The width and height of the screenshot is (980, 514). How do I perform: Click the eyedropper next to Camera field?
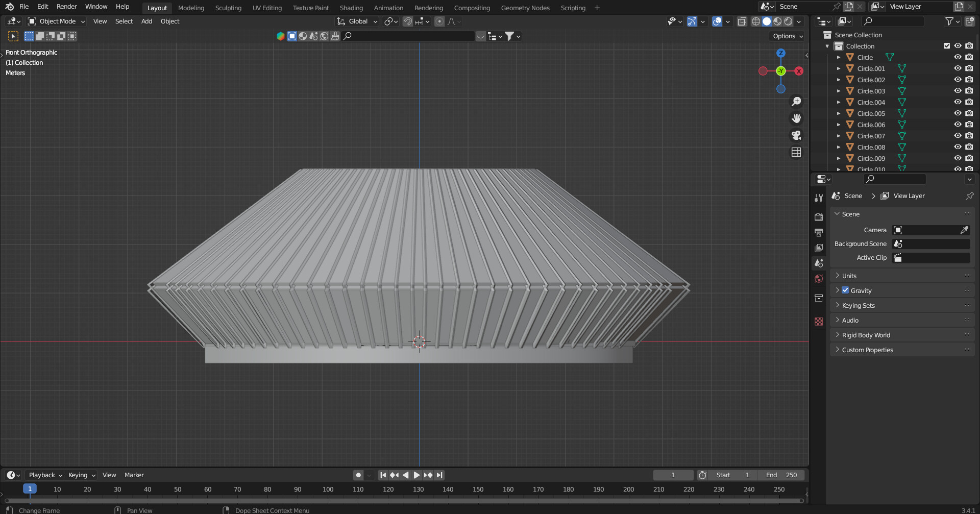pyautogui.click(x=964, y=230)
